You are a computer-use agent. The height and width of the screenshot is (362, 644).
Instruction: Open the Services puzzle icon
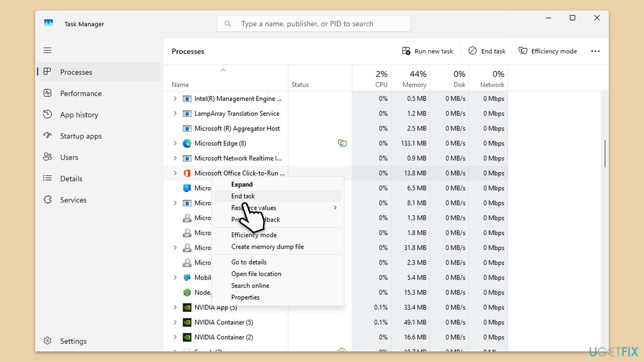tap(47, 200)
